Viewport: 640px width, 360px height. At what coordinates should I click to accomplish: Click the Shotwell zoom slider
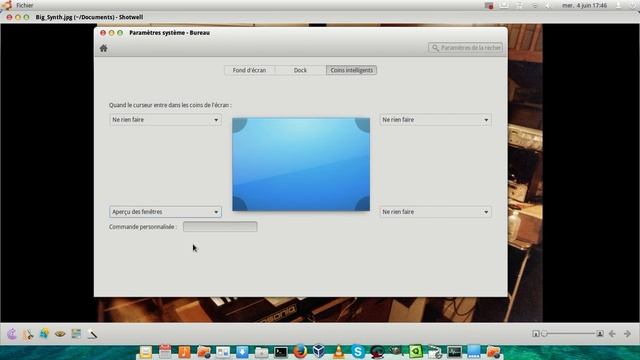(x=568, y=334)
